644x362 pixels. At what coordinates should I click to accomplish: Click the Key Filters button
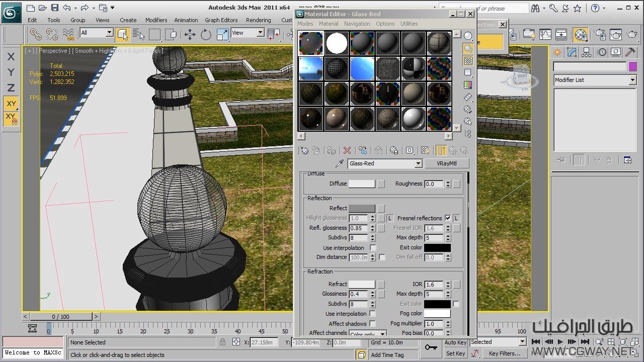(x=504, y=353)
